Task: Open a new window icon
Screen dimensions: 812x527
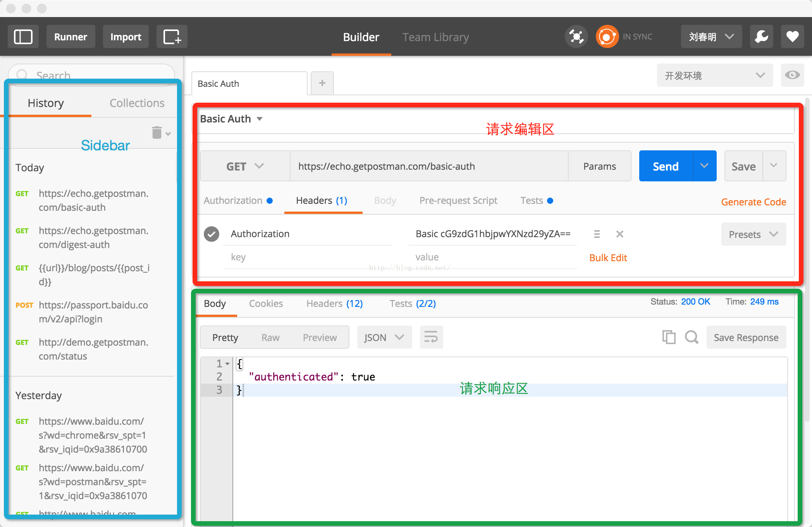Action: pyautogui.click(x=172, y=37)
